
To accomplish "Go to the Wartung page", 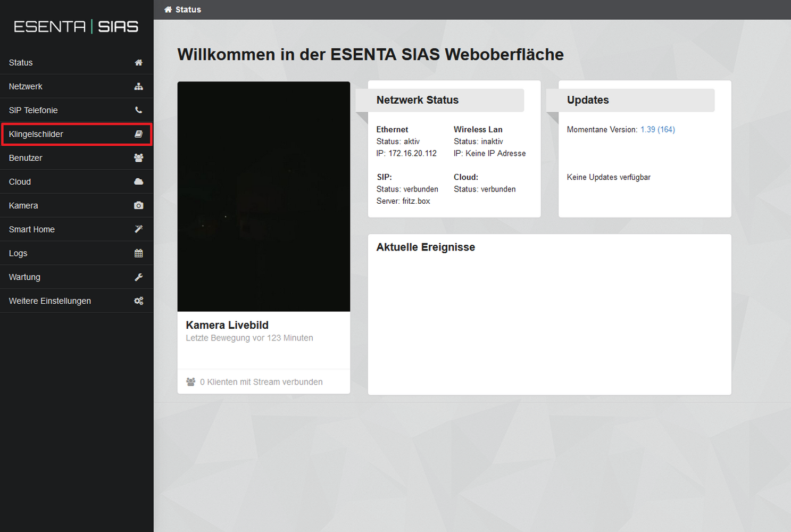I will 77,277.
